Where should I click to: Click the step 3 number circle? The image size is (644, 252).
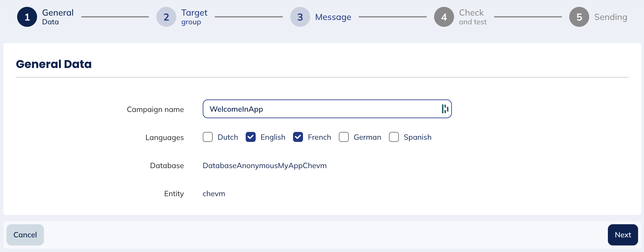click(x=300, y=17)
